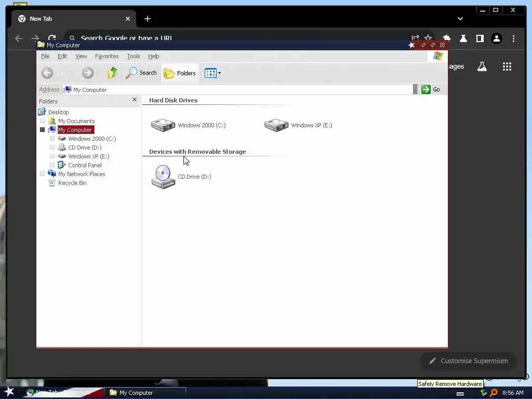
Task: Click the Safely Remove Hardware tray icon
Action: point(484,393)
